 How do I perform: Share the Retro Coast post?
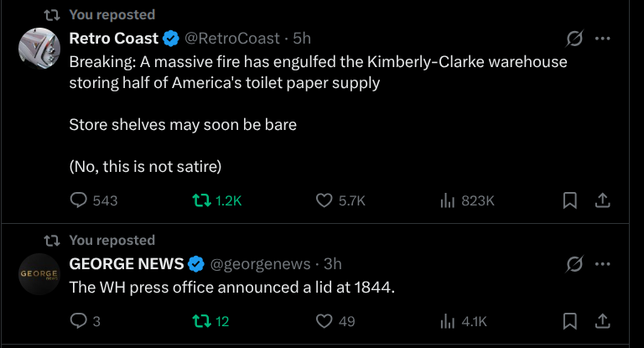pyautogui.click(x=601, y=200)
